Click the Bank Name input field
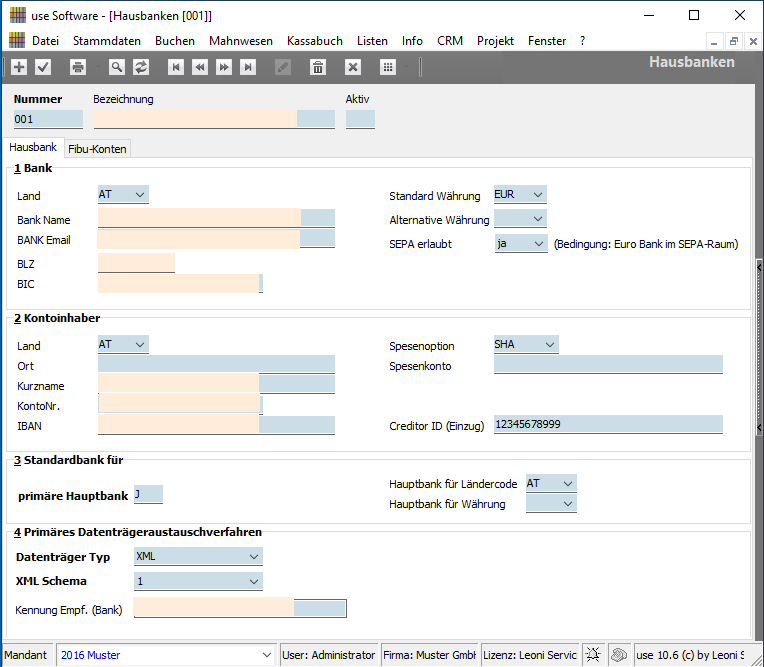This screenshot has height=667, width=764. (x=199, y=219)
